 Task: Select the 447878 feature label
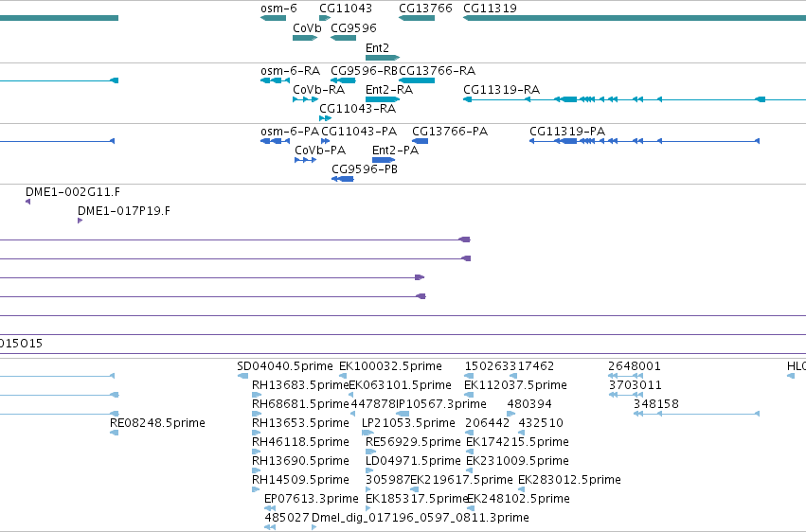(373, 404)
